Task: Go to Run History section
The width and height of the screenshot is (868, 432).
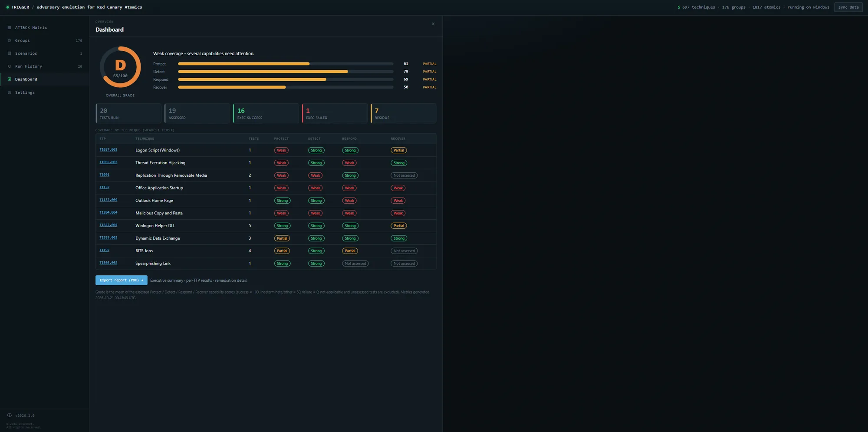Action: [x=45, y=66]
